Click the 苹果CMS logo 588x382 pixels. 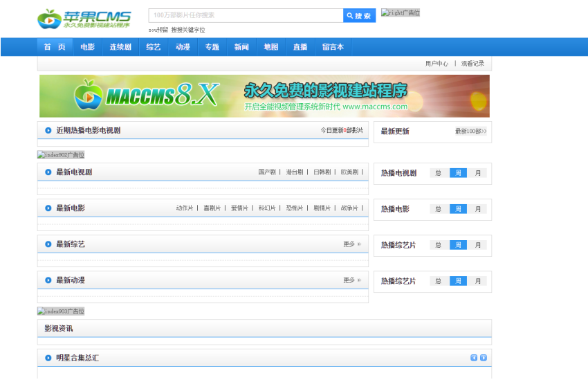tap(84, 19)
